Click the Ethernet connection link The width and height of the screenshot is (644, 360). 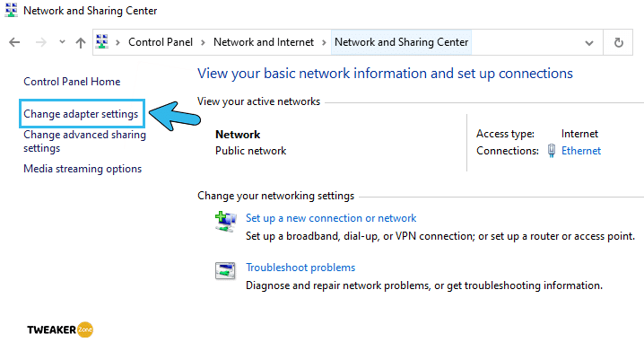(581, 151)
